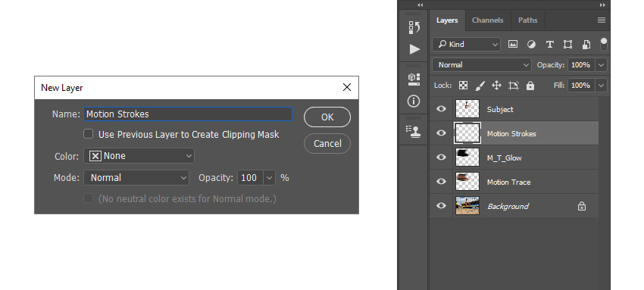
Task: Click the OK button
Action: coord(327,117)
